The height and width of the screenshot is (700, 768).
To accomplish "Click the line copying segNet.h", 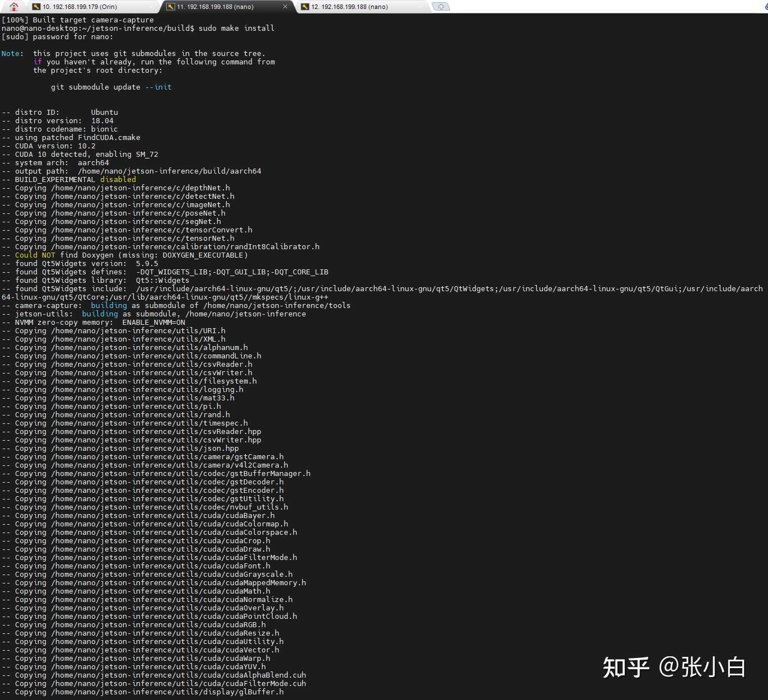I will click(x=111, y=221).
